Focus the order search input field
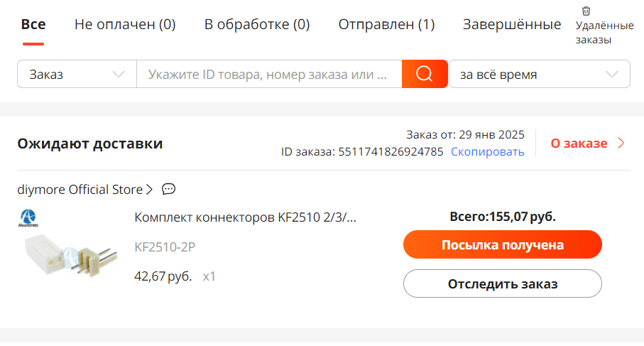The width and height of the screenshot is (644, 346). point(269,74)
